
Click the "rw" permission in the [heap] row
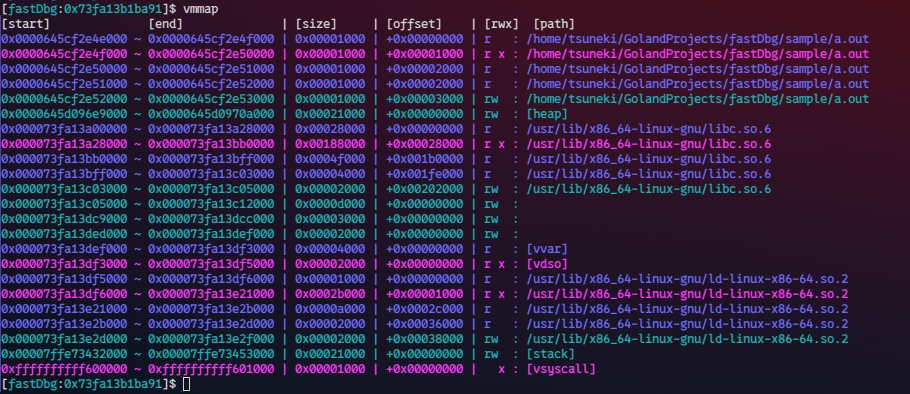point(492,114)
